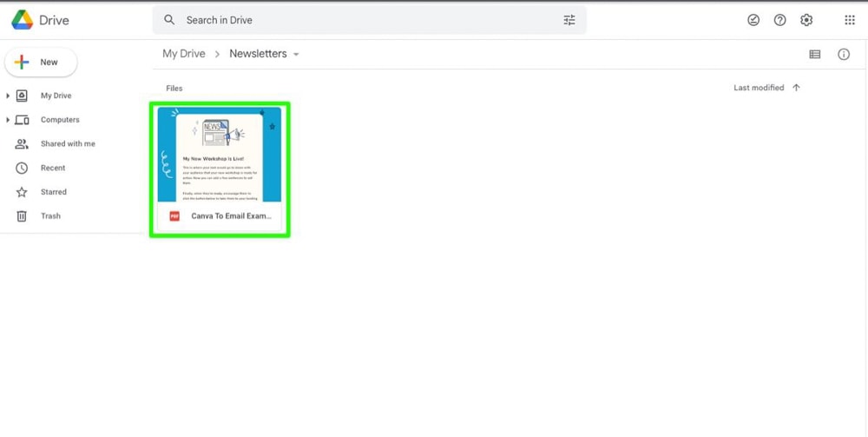Open Newsletters folder dropdown arrow
868x437 pixels.
point(296,54)
